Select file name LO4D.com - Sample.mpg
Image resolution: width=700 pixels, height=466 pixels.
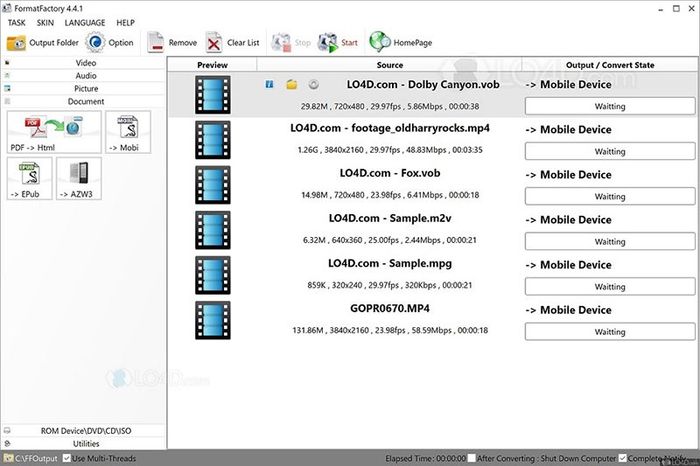[390, 263]
